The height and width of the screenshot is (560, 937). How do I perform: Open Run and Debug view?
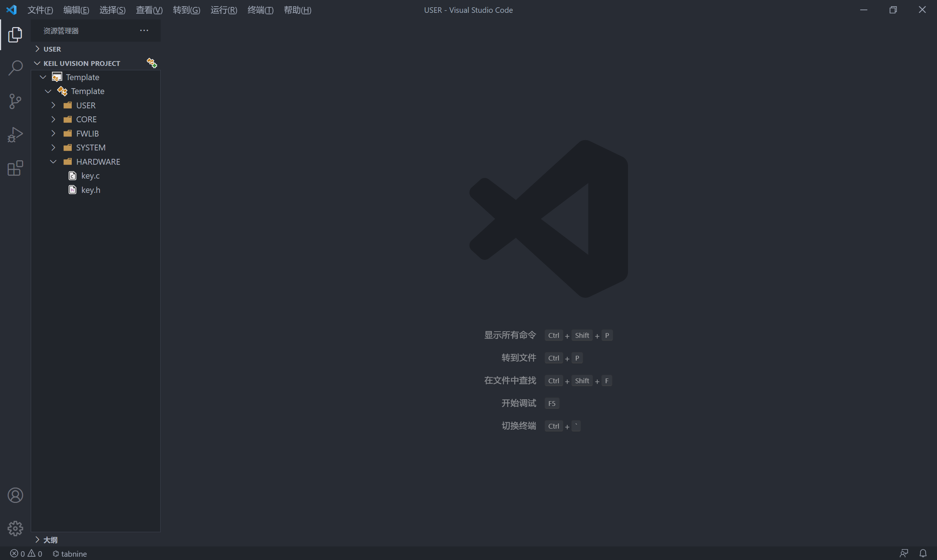[15, 135]
